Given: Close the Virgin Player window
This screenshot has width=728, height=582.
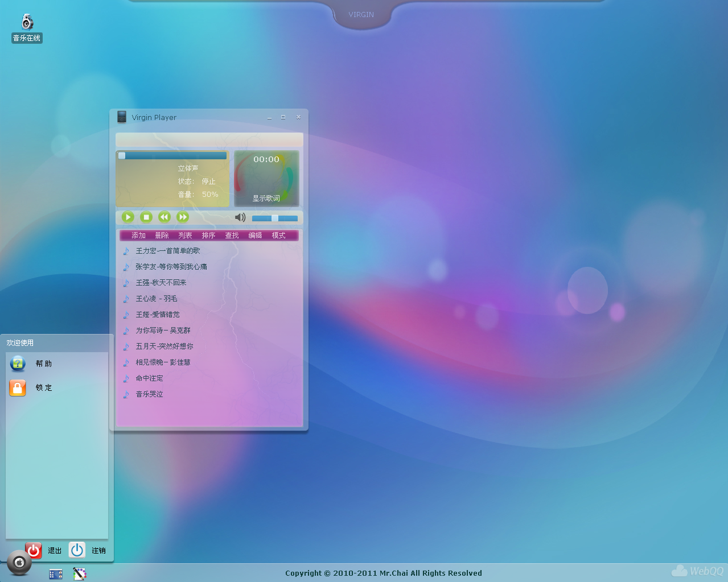Looking at the screenshot, I should pos(298,117).
